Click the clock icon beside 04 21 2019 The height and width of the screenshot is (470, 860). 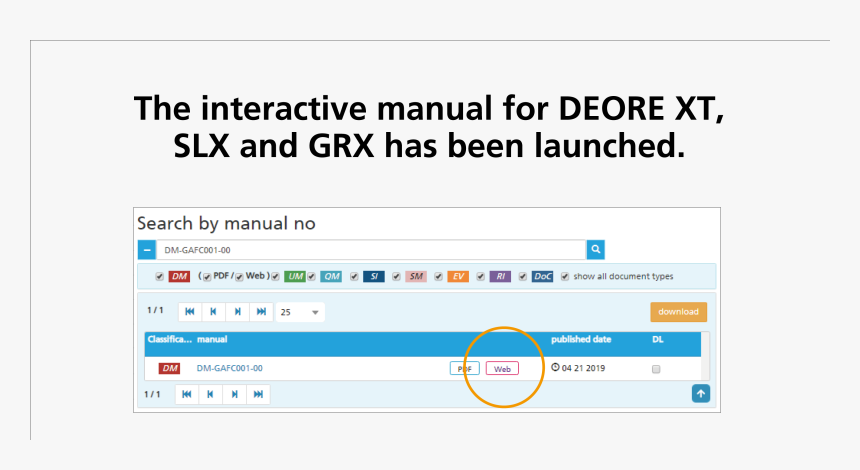coord(555,367)
